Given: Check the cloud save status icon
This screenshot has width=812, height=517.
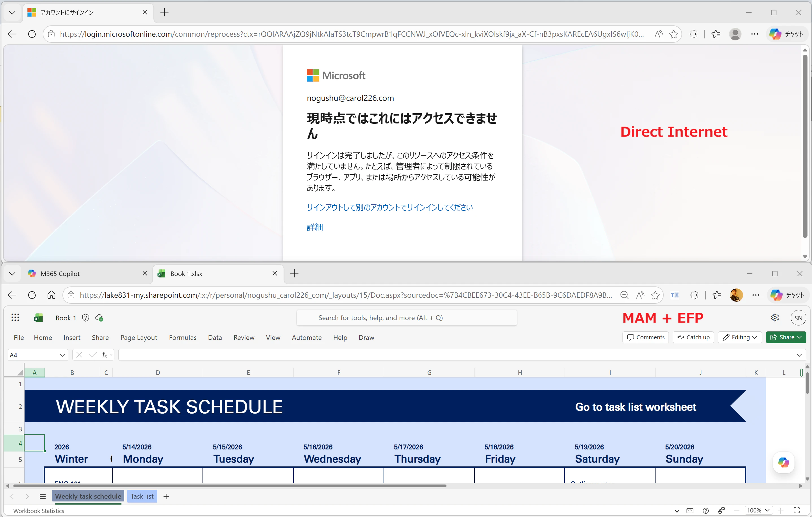Looking at the screenshot, I should point(99,318).
